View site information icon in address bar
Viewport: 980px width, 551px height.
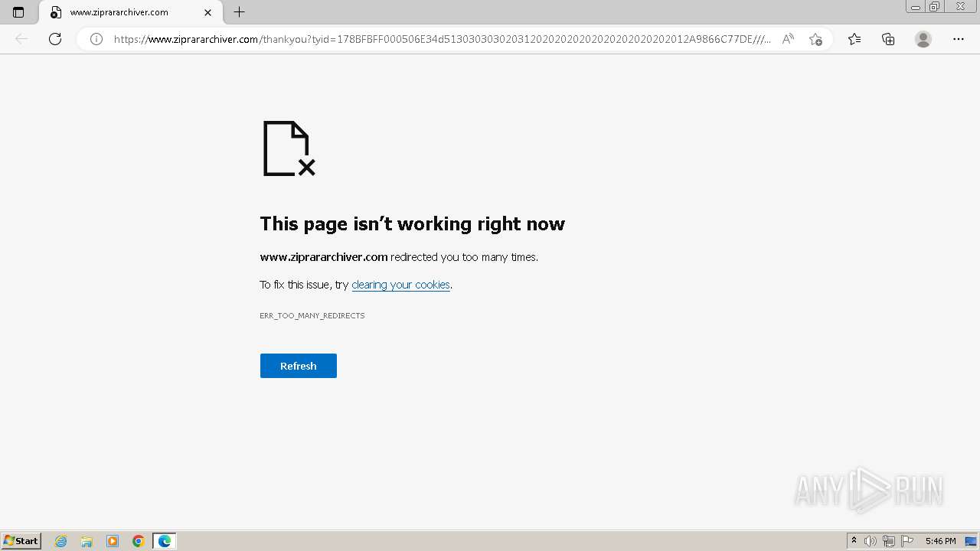(x=96, y=39)
